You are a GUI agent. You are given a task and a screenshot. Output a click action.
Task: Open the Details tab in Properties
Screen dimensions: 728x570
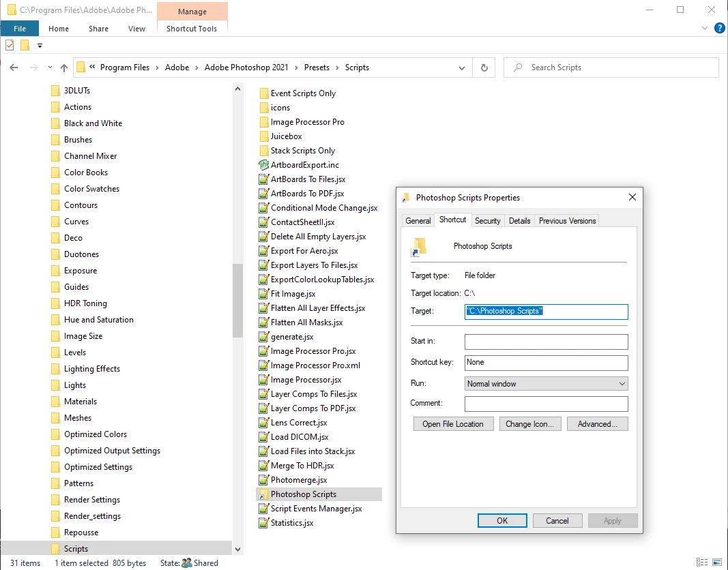(519, 221)
